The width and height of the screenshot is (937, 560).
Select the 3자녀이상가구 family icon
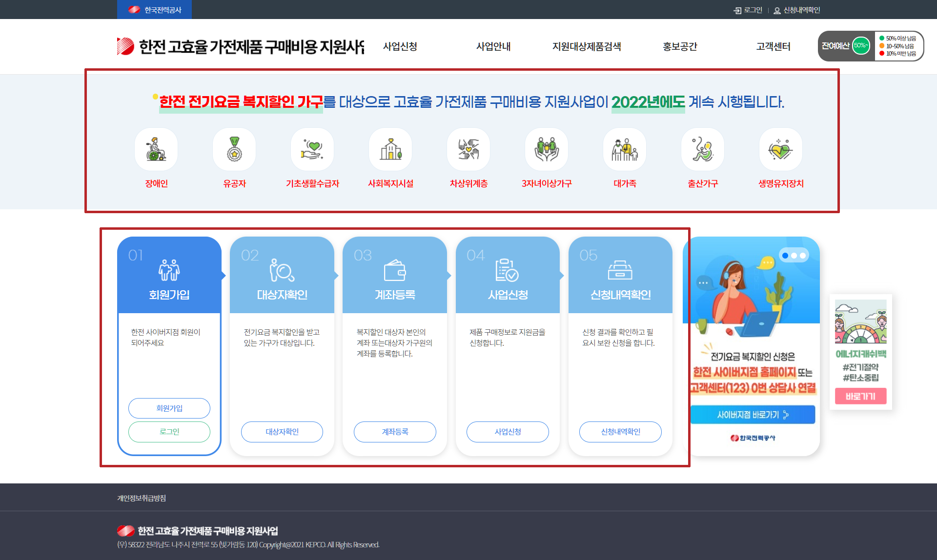547,149
